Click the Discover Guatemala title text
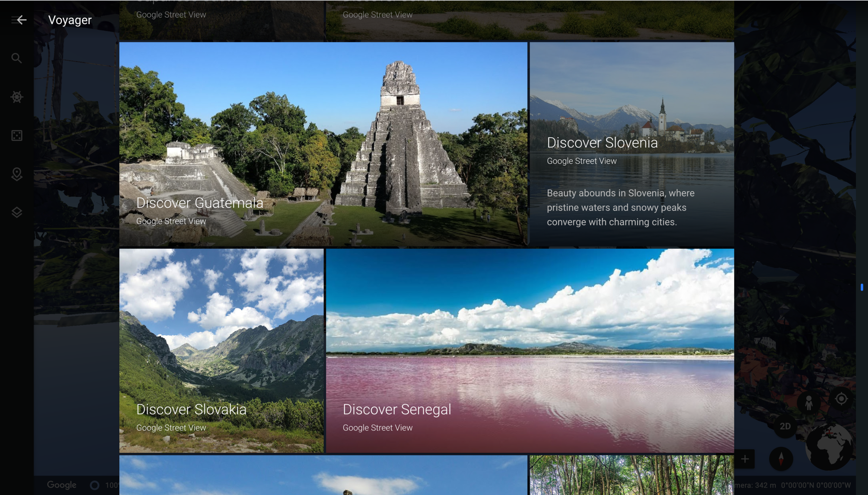The image size is (868, 495). coord(200,203)
